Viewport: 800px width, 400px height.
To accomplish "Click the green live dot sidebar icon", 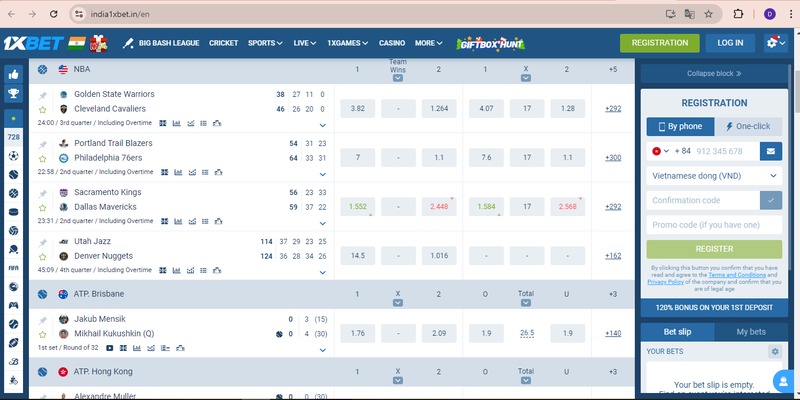I will click(13, 118).
